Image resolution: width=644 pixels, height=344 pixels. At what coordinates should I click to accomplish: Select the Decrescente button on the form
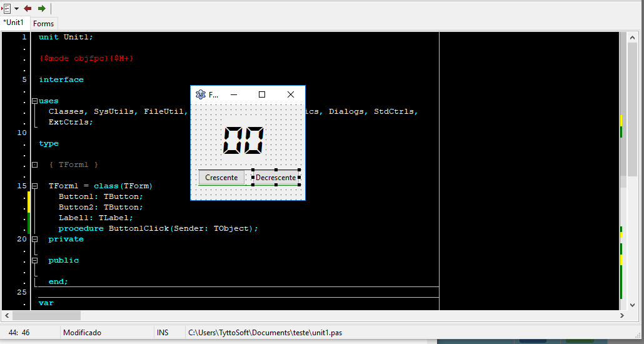(x=275, y=178)
